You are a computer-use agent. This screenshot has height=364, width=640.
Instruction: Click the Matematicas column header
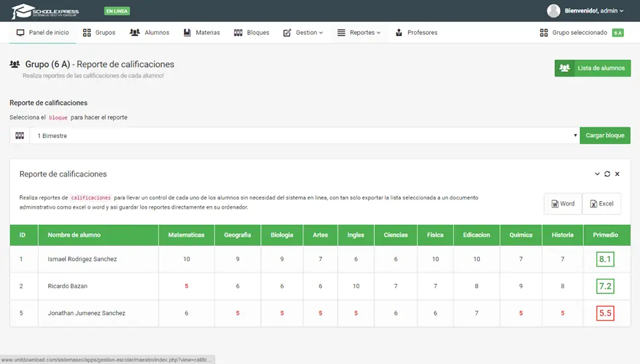tap(187, 235)
